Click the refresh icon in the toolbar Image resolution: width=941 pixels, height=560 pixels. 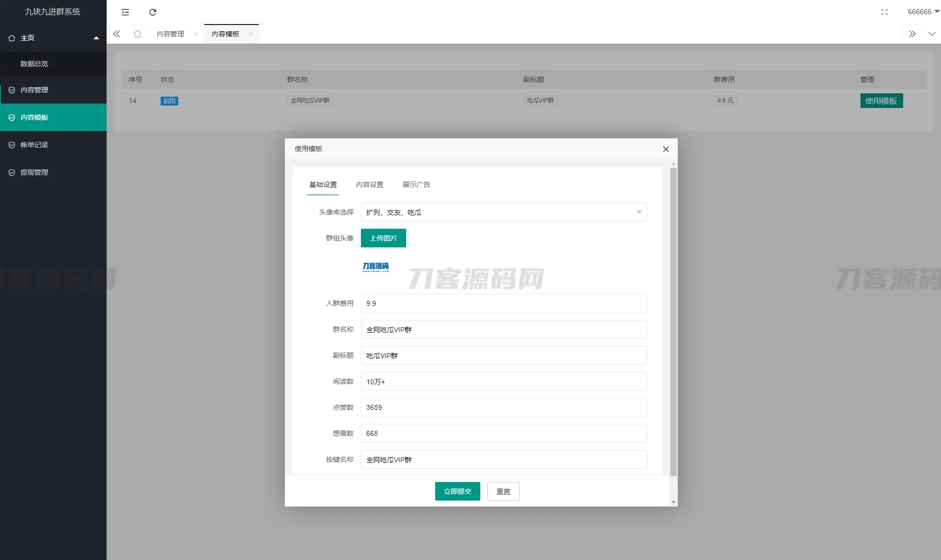point(153,12)
